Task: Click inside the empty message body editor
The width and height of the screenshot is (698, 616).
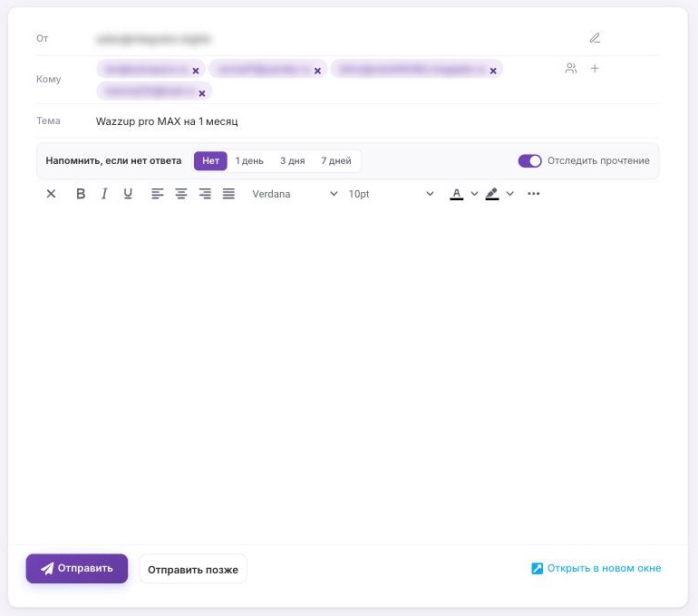Action: [x=347, y=373]
